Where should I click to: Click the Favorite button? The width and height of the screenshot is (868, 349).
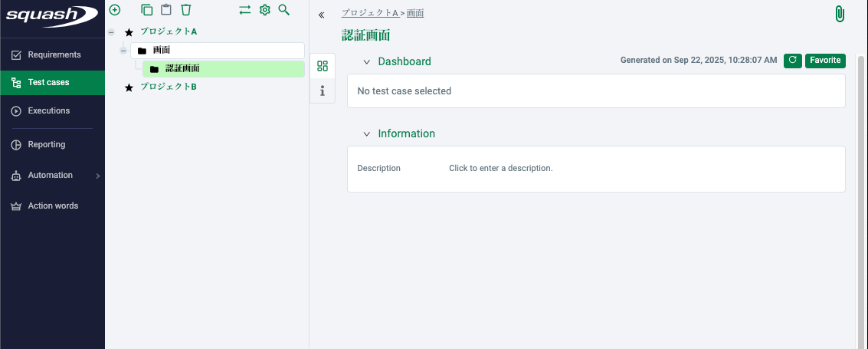tap(825, 61)
